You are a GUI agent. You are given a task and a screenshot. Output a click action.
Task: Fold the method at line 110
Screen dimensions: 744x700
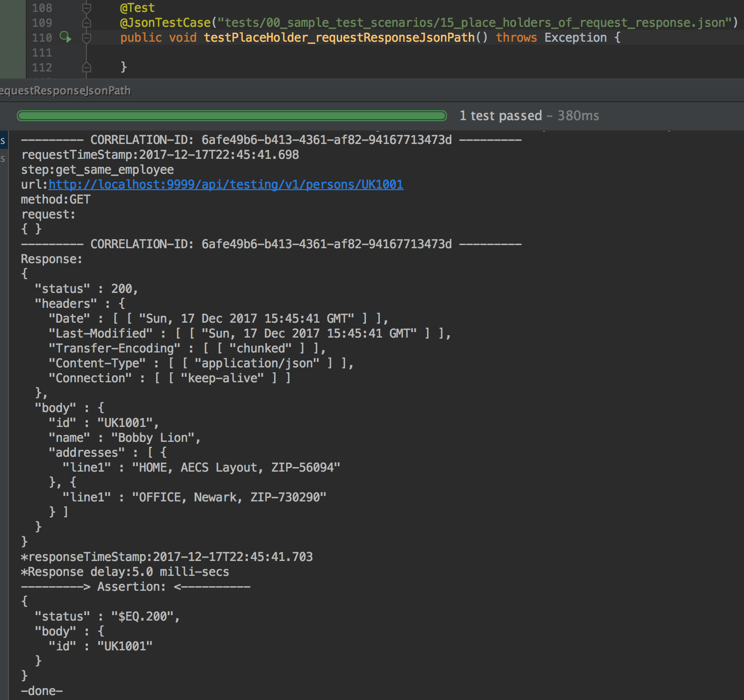[86, 38]
